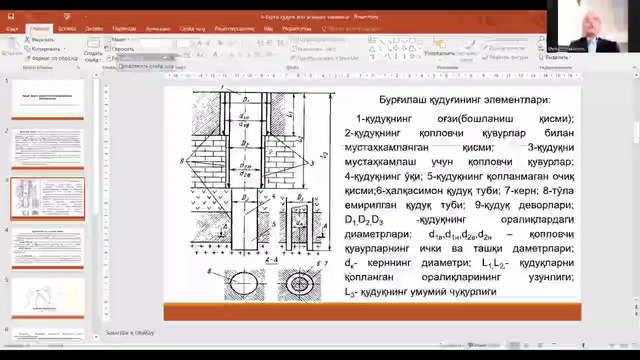The width and height of the screenshot is (640, 360).
Task: Click the Align Text (Выровнять текст) button
Action: click(x=314, y=49)
